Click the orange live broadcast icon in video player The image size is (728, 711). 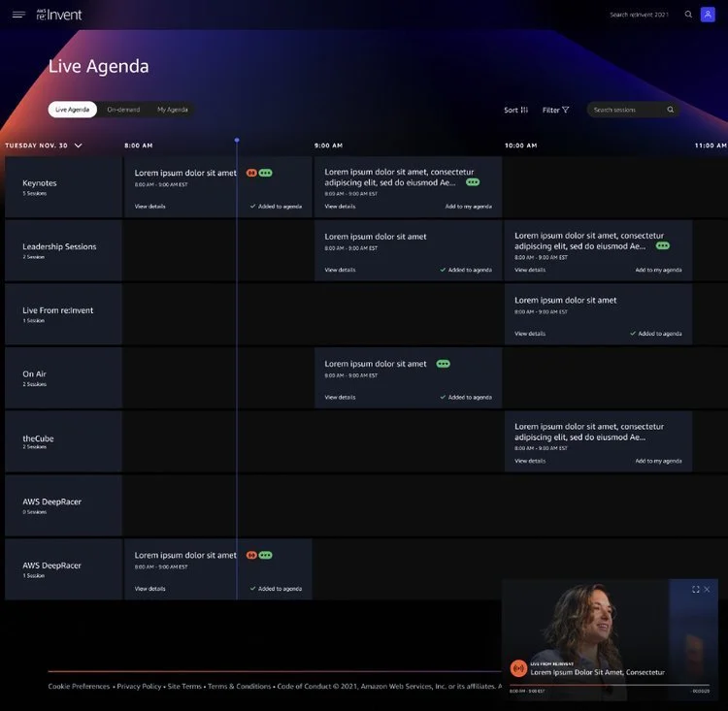coord(518,668)
